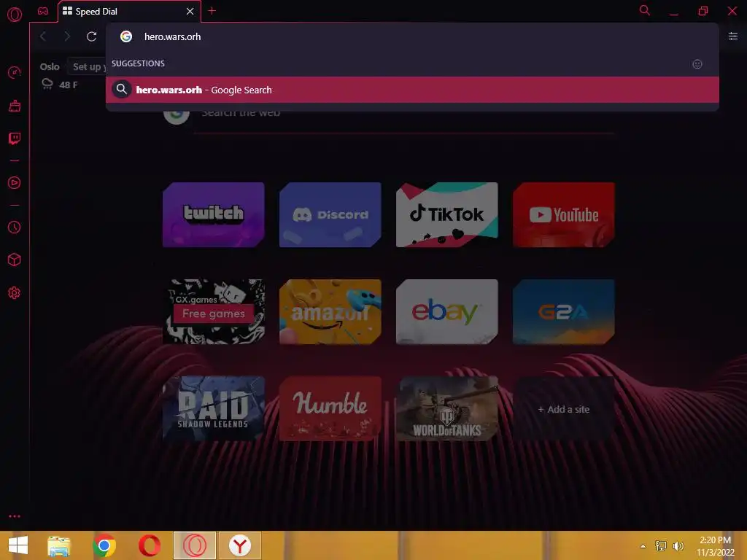
Task: Open a new tab
Action: tap(212, 10)
